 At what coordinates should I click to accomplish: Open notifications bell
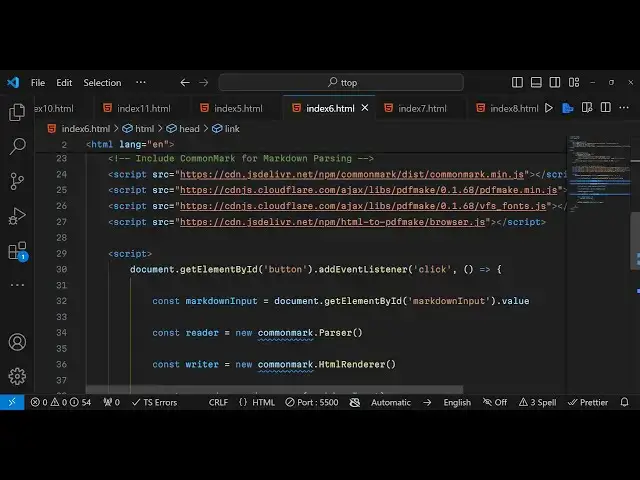point(624,402)
